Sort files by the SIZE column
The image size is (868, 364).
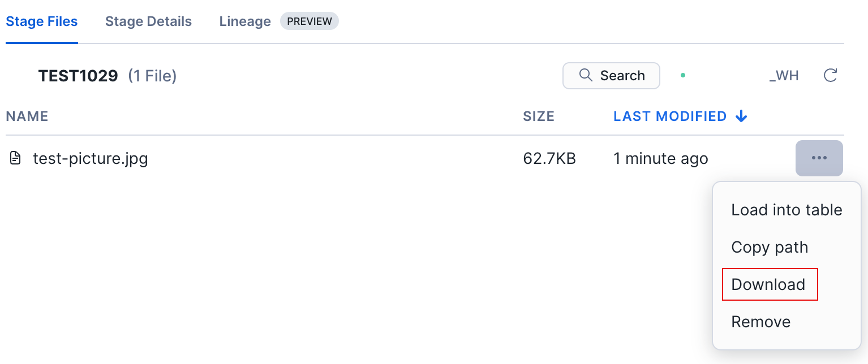[x=538, y=116]
